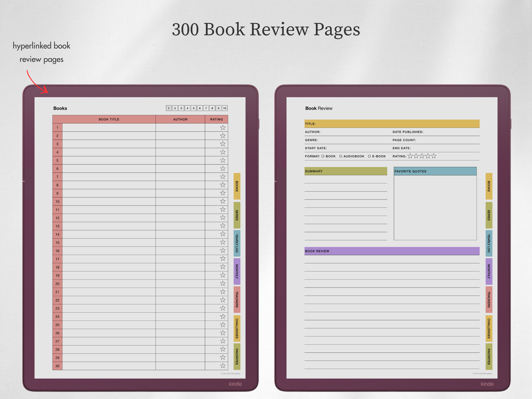Image resolution: width=532 pixels, height=399 pixels.
Task: Open CHALLENGES tab on Book Review page
Action: point(489,328)
